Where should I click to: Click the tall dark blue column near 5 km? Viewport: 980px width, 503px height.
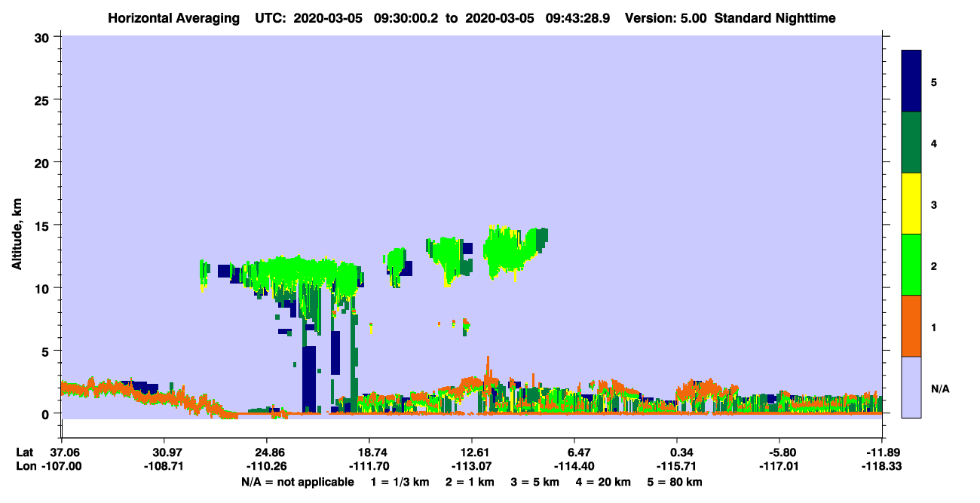tap(308, 379)
